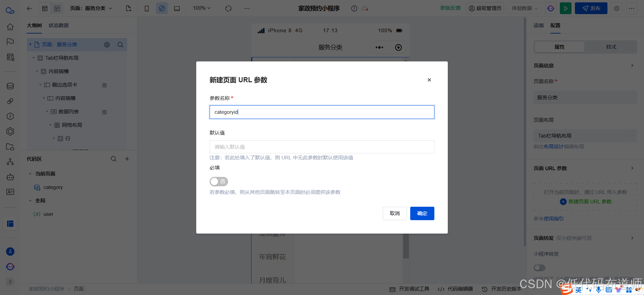The width and height of the screenshot is (644, 295).
Task: Switch to the 状态数据 tab
Action: [x=59, y=26]
